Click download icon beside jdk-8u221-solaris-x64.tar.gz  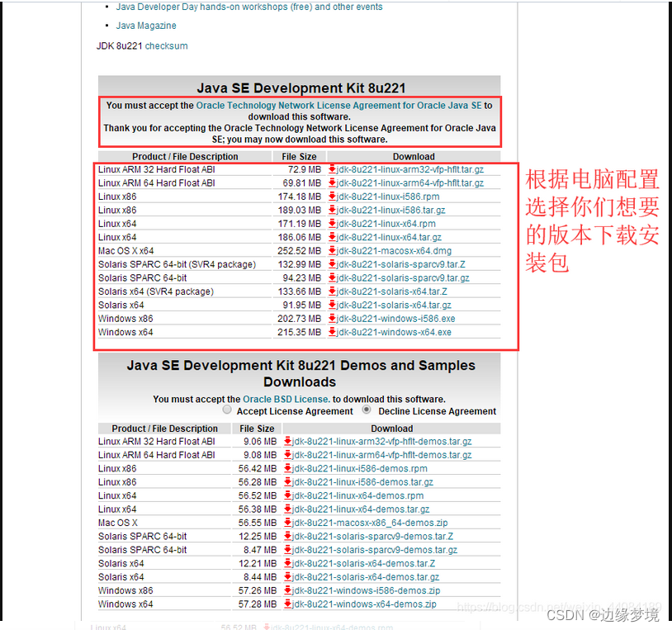(x=332, y=306)
